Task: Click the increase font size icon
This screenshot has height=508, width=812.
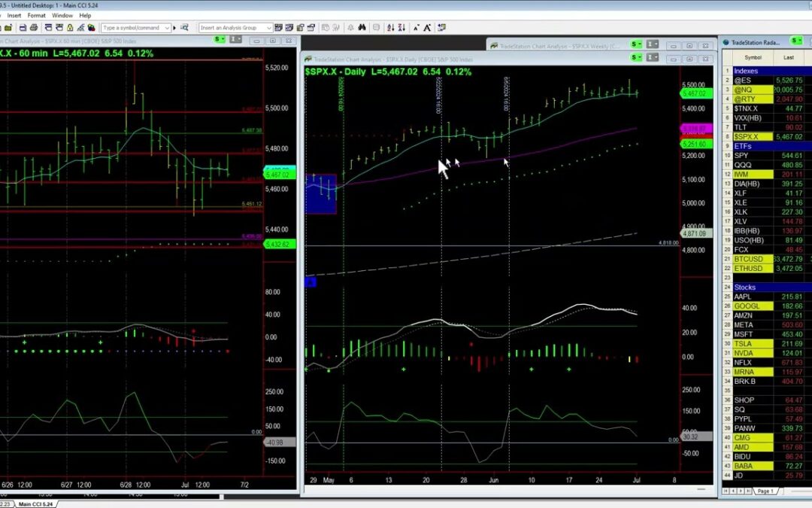Action: (x=427, y=28)
